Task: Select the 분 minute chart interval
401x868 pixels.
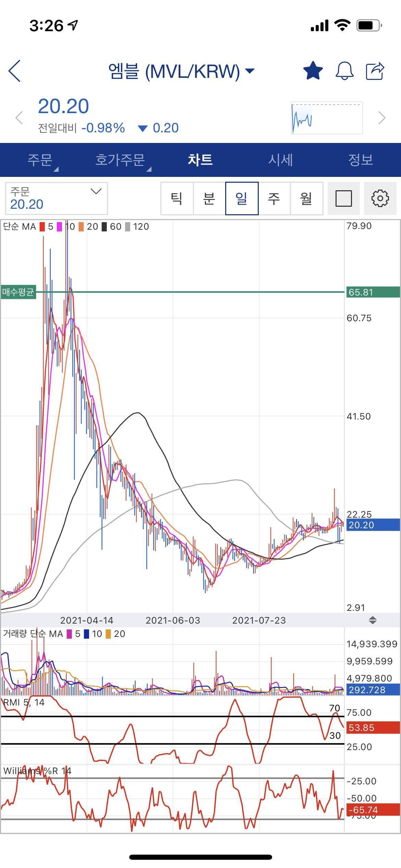Action: point(209,198)
